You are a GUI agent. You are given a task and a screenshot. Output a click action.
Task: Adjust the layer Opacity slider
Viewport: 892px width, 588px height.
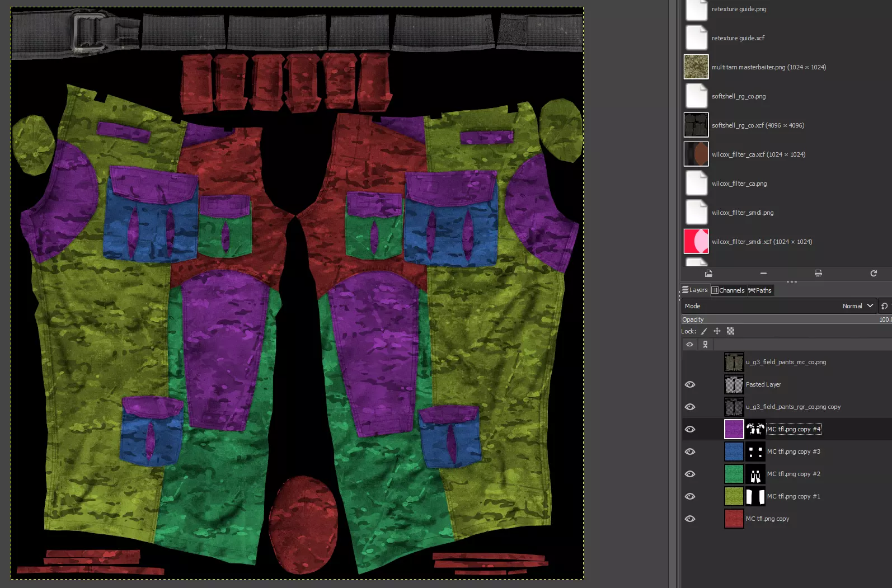coord(783,319)
